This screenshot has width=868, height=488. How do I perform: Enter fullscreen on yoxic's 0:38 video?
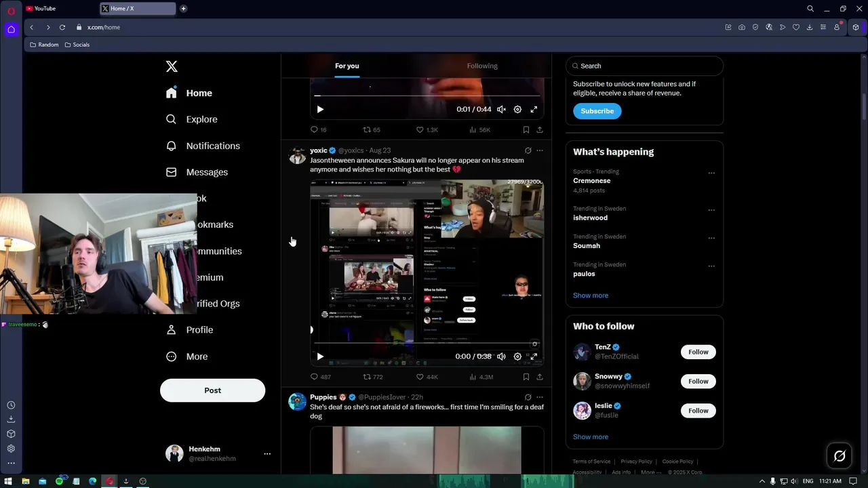(x=534, y=357)
